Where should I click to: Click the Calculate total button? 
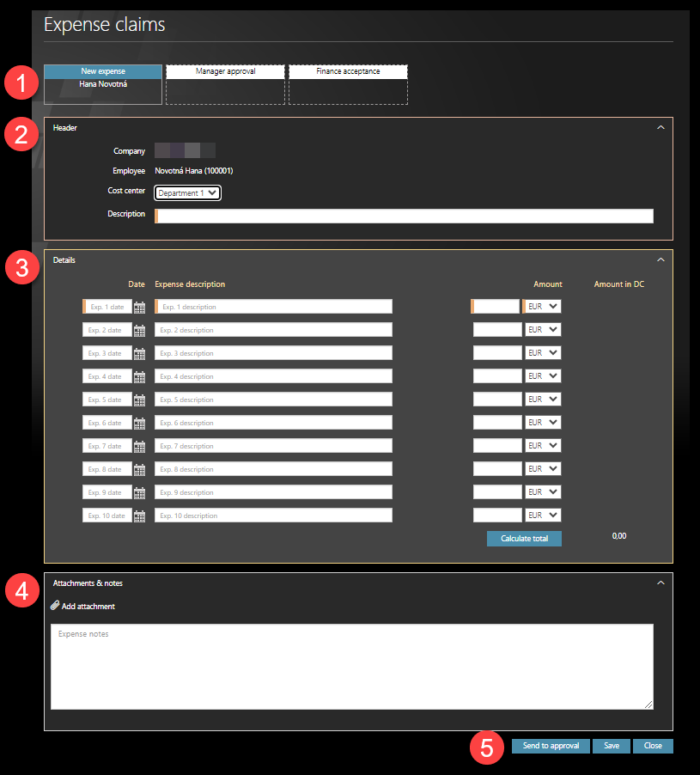pos(524,539)
